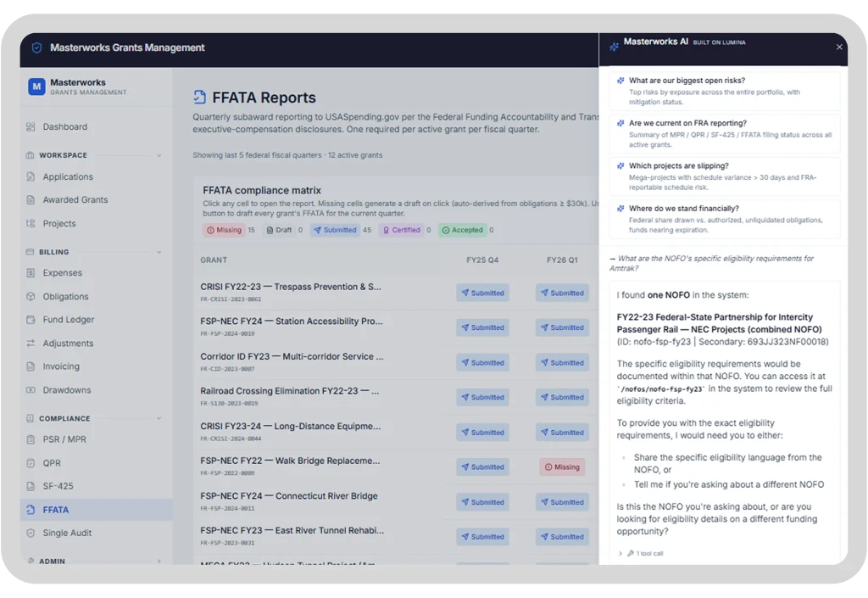Click the Projects tree icon

click(31, 224)
